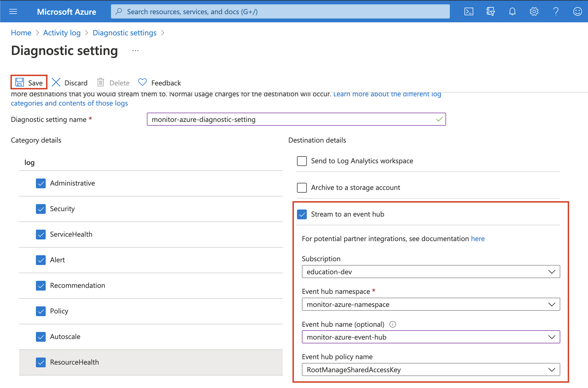This screenshot has width=588, height=388.
Task: Click the Feedback label
Action: click(x=166, y=83)
